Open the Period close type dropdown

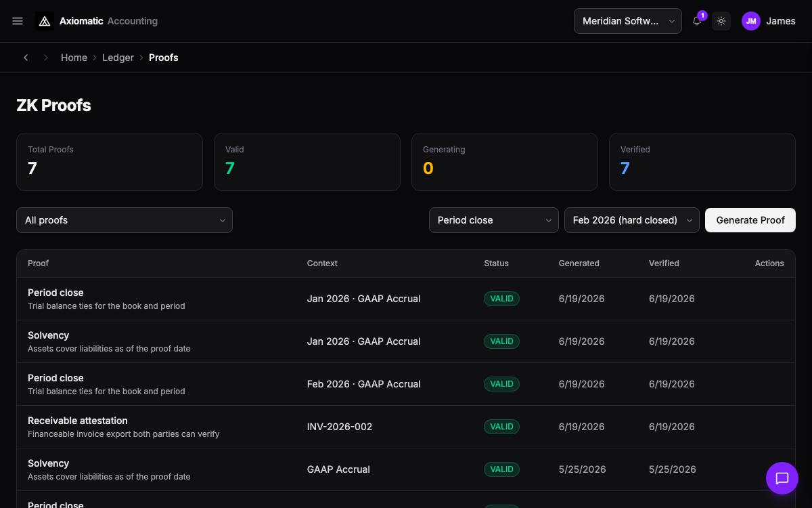494,220
